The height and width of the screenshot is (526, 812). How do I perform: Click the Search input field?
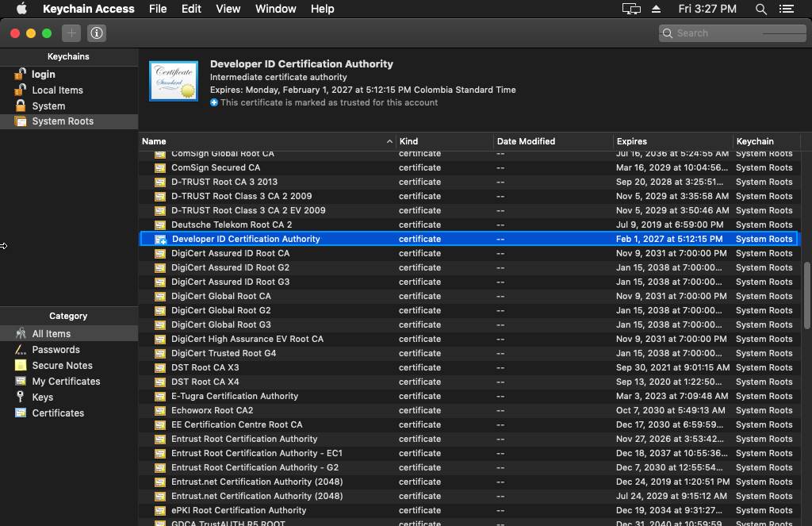(x=737, y=33)
